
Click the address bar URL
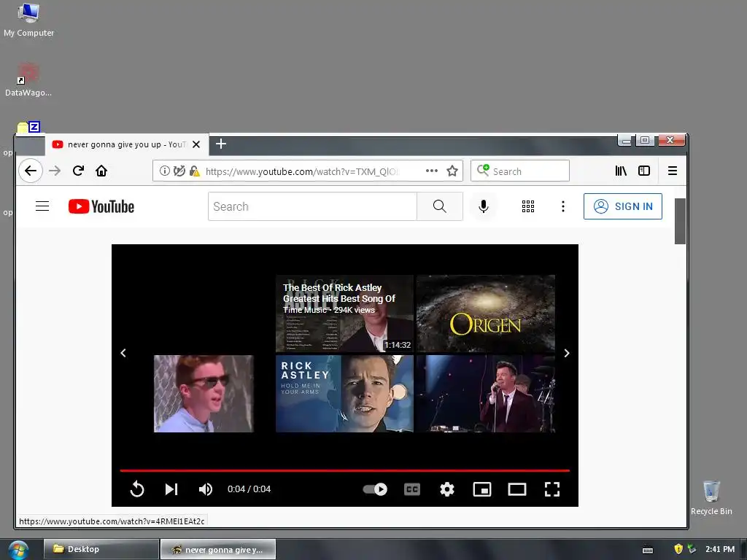point(301,171)
